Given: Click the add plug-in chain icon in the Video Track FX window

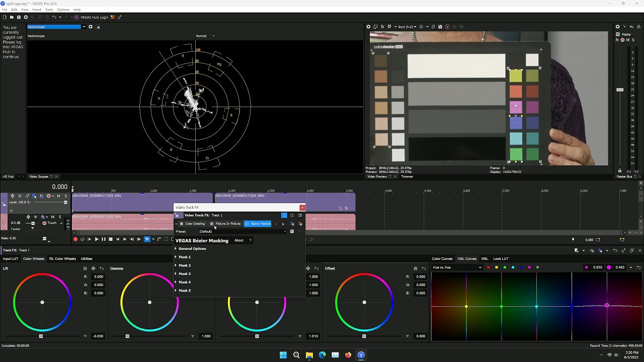Looking at the screenshot, I should 292,224.
